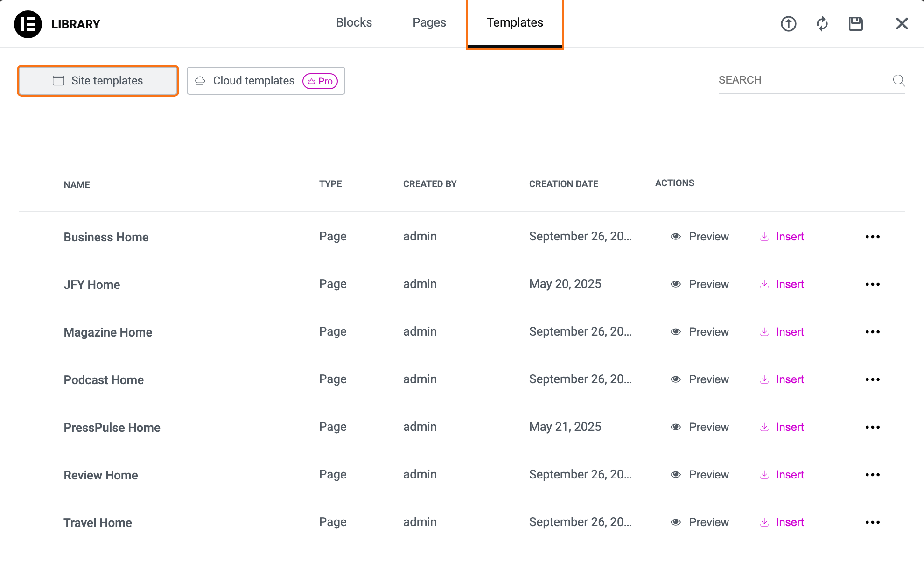The image size is (924, 562).
Task: Preview the Travel Home template
Action: tap(700, 522)
